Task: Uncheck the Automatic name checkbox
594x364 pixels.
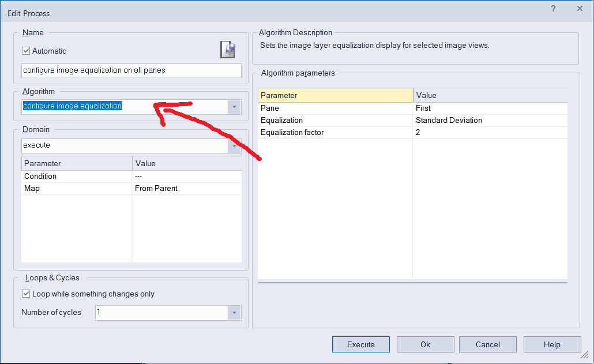Action: pos(26,51)
